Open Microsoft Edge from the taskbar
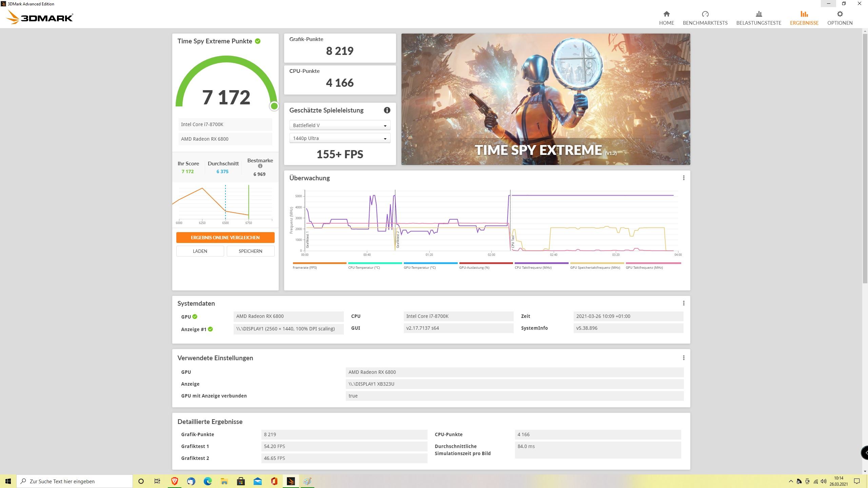868x488 pixels. pyautogui.click(x=208, y=481)
